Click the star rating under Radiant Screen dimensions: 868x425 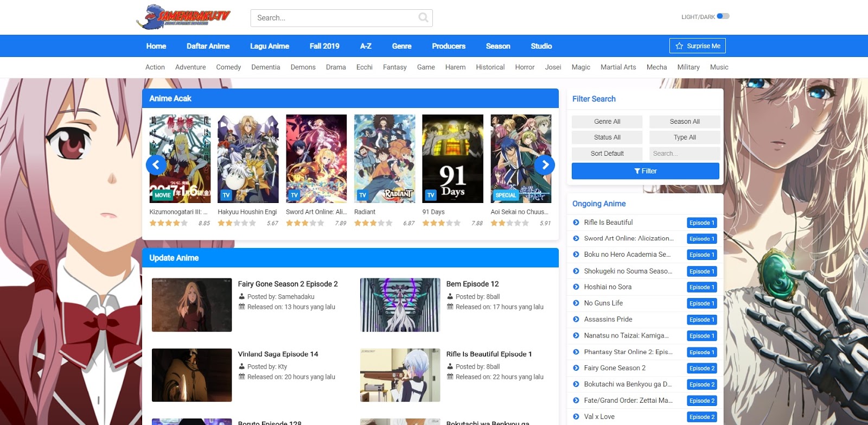[x=373, y=223]
